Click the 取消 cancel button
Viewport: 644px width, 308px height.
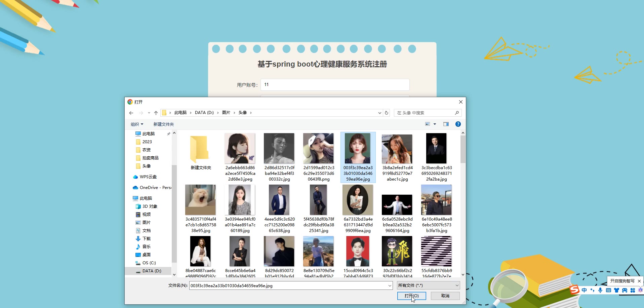coord(445,296)
